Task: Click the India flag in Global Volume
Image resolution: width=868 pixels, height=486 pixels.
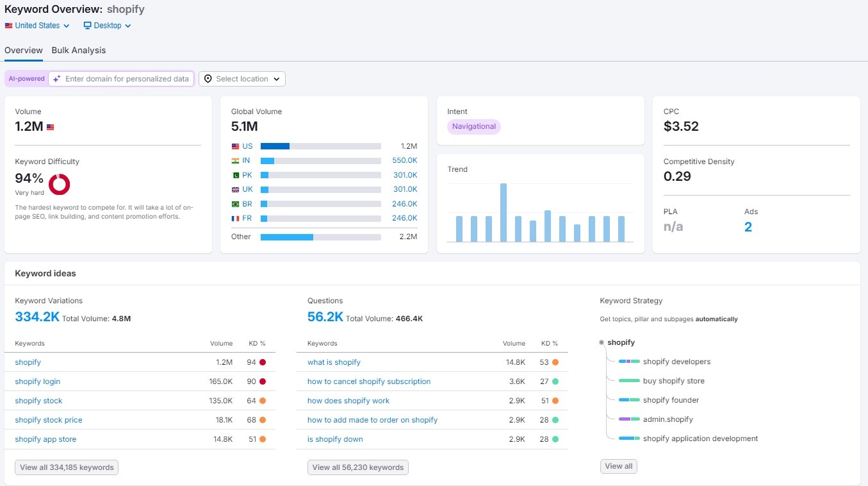Action: (x=235, y=160)
